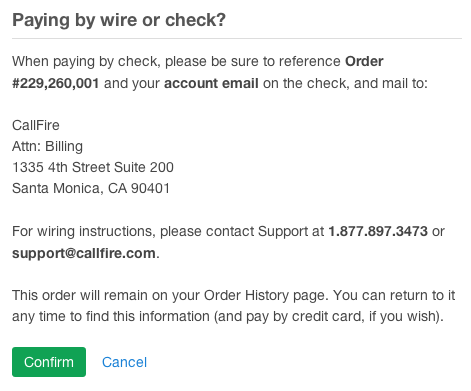Click the '1335 4th Street Suite 200' line
Viewport: 471px width, 391px height.
pos(93,167)
